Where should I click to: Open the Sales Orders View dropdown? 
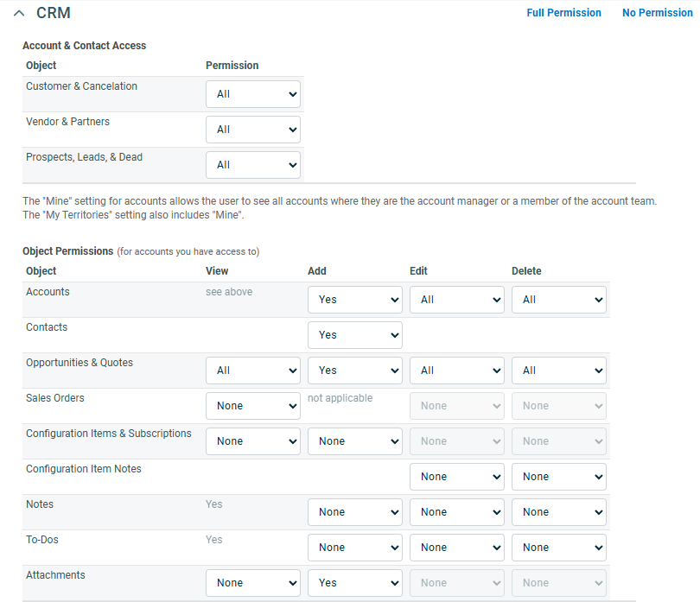[x=253, y=406]
